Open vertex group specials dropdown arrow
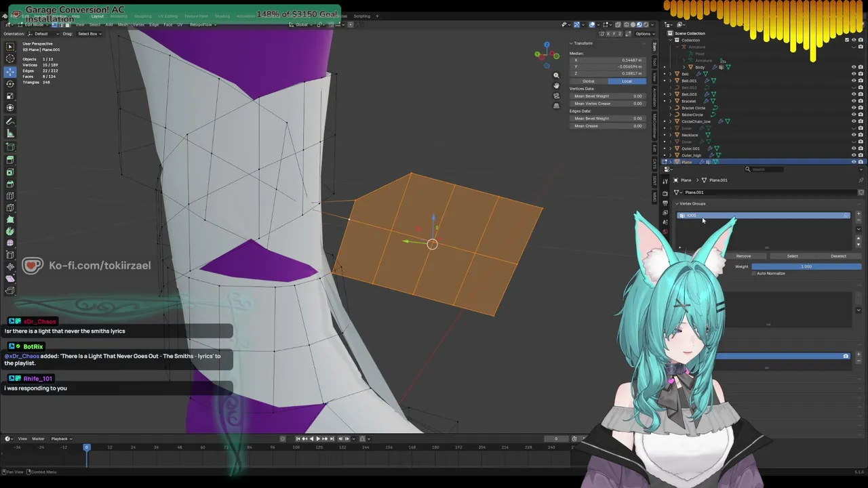The image size is (868, 488). click(x=858, y=229)
